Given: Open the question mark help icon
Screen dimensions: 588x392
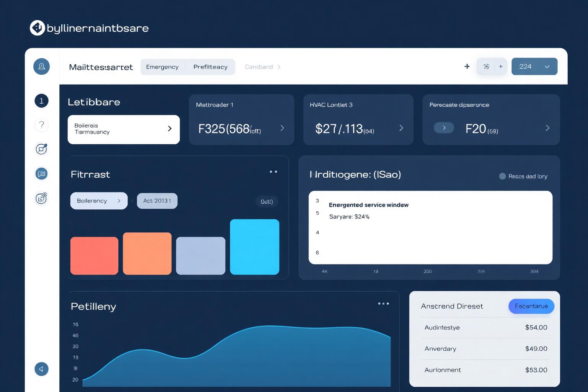Looking at the screenshot, I should click(41, 125).
